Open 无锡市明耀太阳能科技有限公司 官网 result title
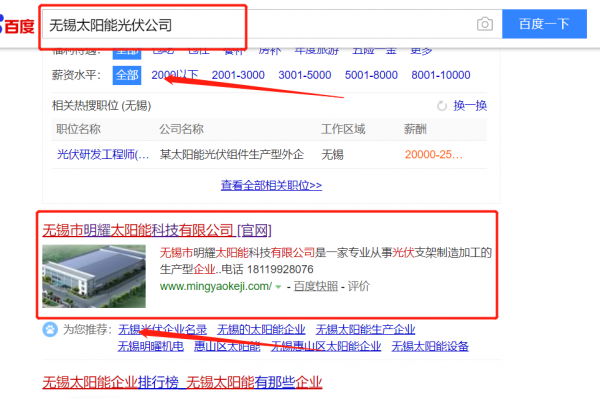The width and height of the screenshot is (600, 398). coord(157,231)
